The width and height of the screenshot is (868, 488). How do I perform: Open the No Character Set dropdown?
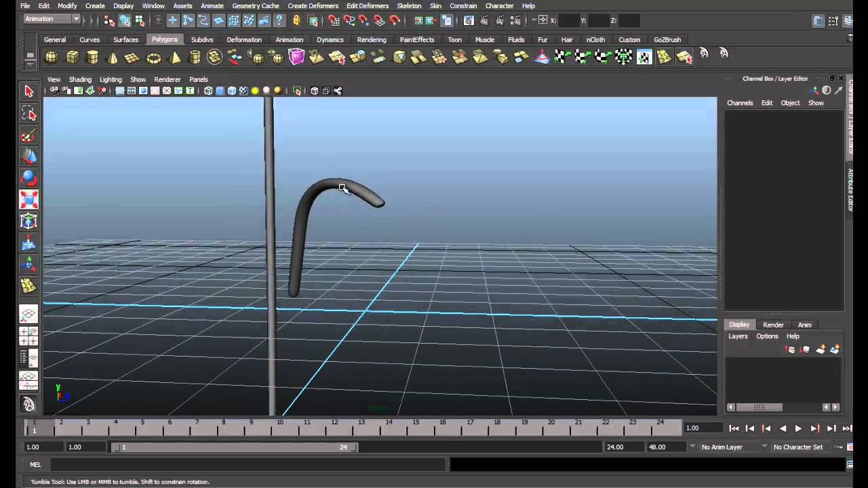(x=764, y=447)
